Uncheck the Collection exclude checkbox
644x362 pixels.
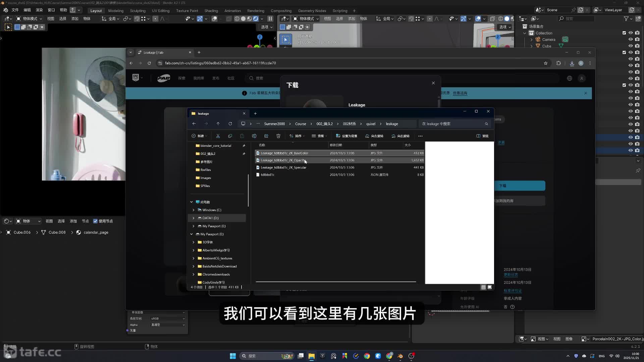point(624,33)
